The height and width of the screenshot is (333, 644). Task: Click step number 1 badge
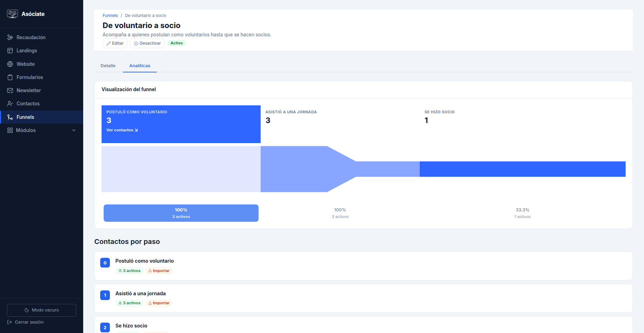[x=105, y=295]
